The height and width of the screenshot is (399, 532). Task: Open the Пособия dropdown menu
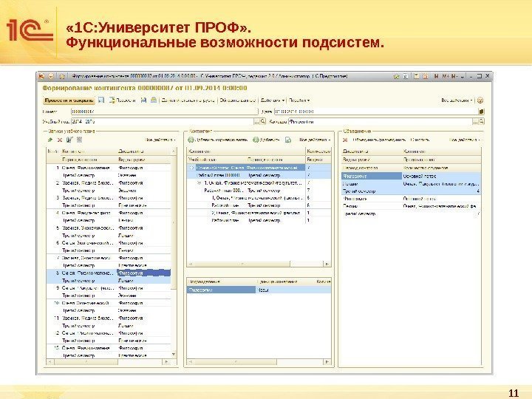(x=299, y=100)
